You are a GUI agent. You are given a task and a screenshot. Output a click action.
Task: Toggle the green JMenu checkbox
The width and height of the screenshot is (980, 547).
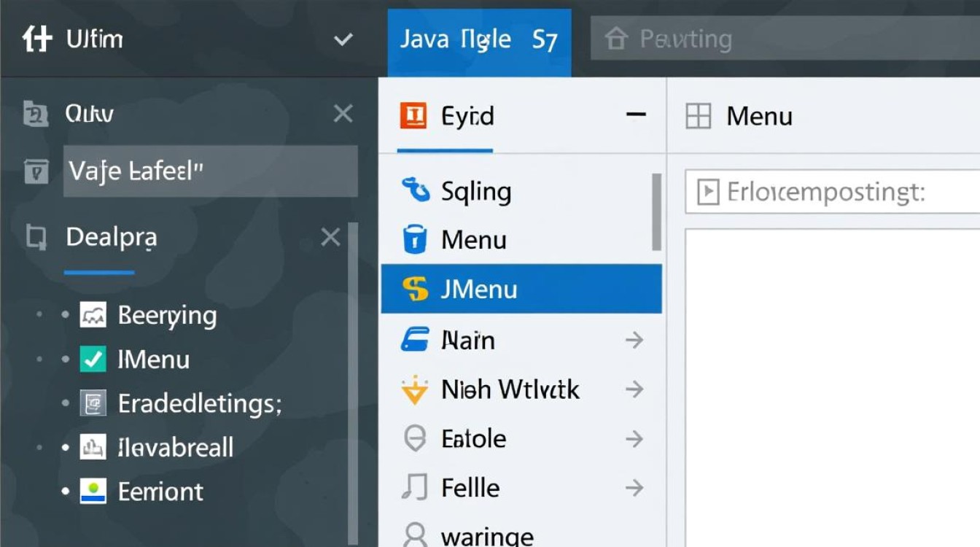94,360
